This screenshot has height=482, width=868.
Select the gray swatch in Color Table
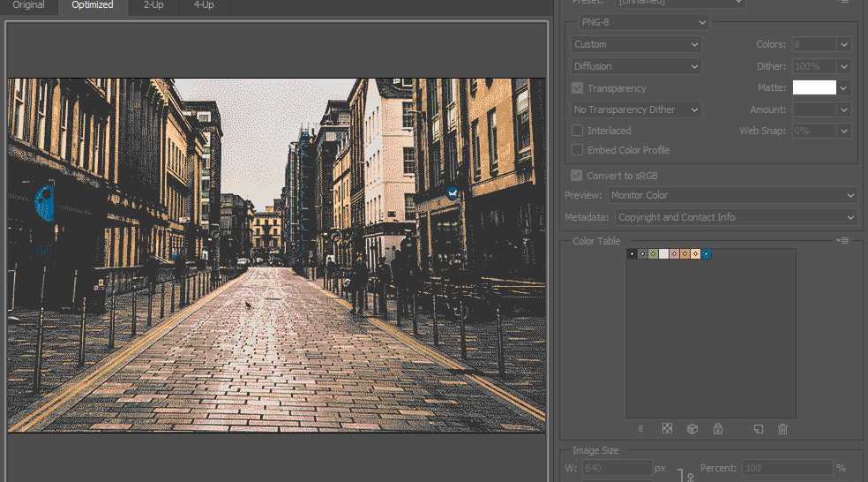[x=643, y=253]
